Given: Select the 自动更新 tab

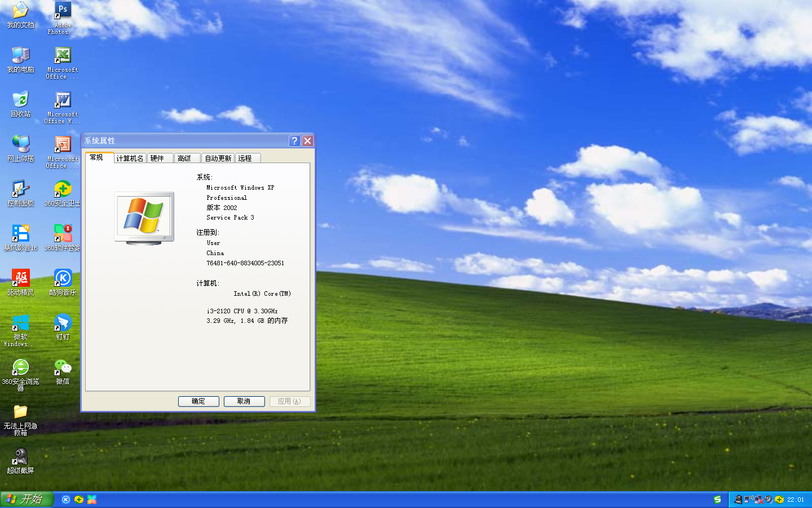Looking at the screenshot, I should click(218, 158).
